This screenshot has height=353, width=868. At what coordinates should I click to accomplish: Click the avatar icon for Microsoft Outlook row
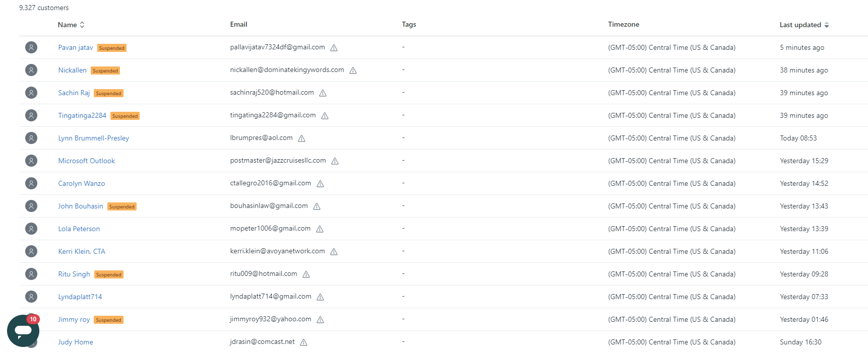31,161
